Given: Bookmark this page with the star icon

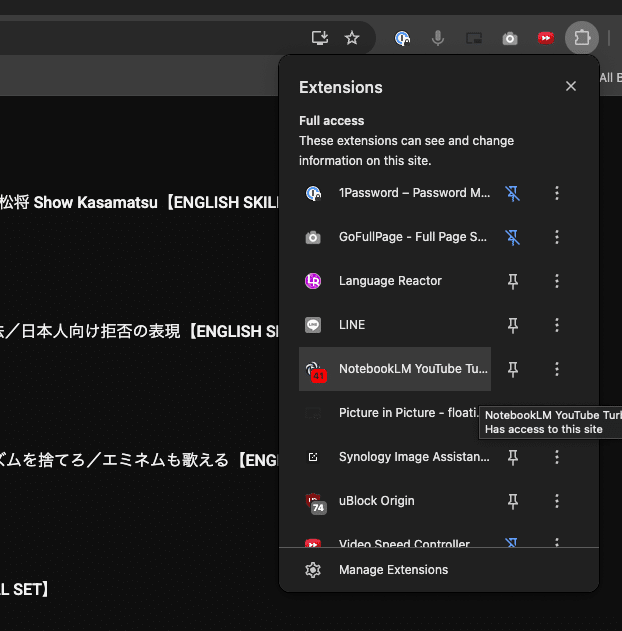Looking at the screenshot, I should point(352,38).
